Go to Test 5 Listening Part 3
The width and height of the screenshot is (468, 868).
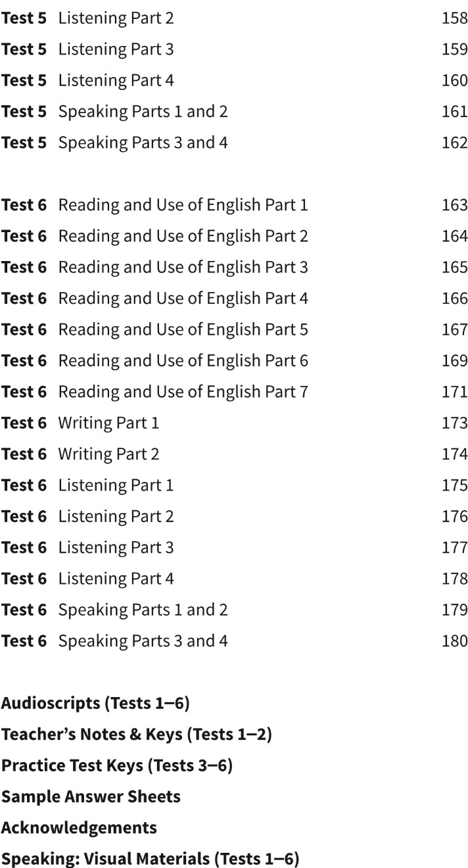(x=116, y=49)
